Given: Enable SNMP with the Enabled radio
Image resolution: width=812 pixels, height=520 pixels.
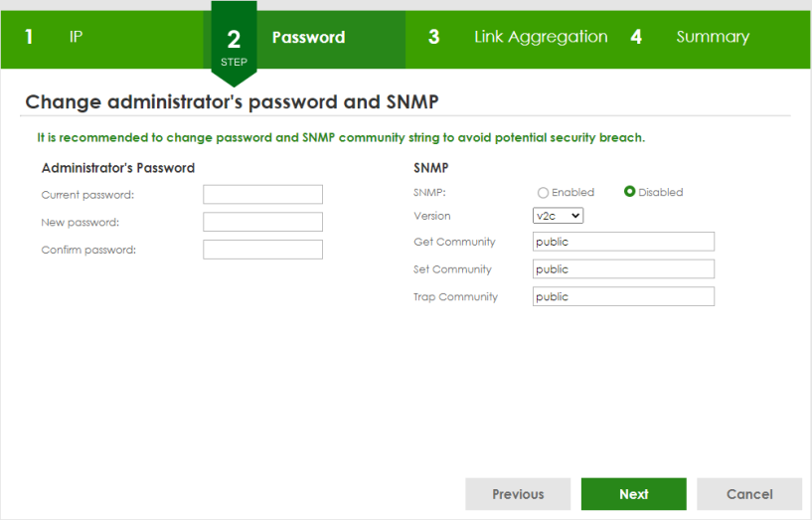Looking at the screenshot, I should [x=543, y=193].
